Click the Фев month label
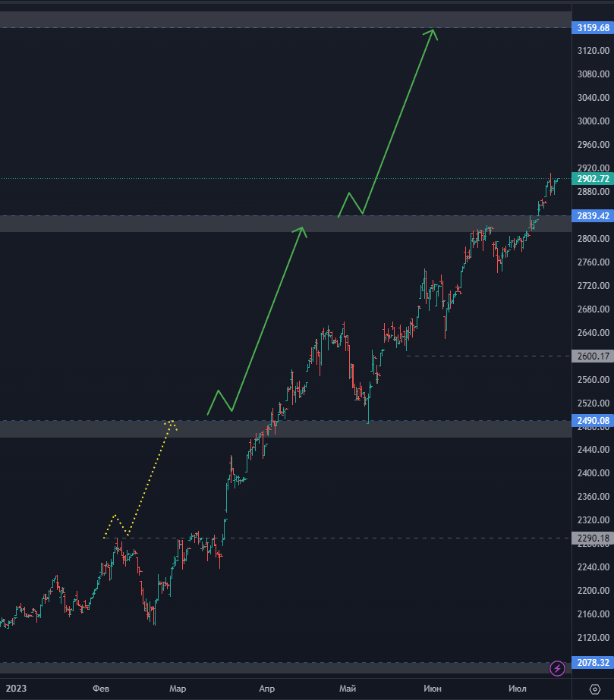Image resolution: width=614 pixels, height=700 pixels. click(101, 689)
